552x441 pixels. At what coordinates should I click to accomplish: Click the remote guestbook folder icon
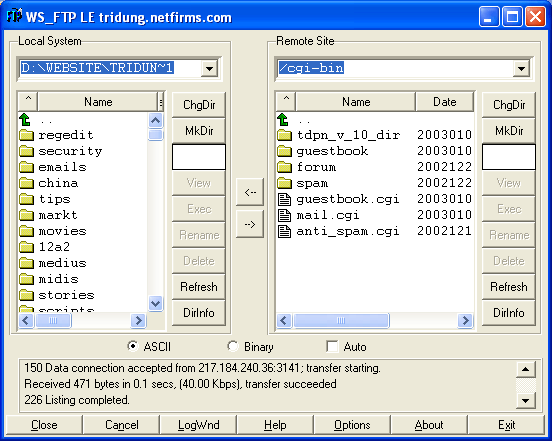point(284,151)
